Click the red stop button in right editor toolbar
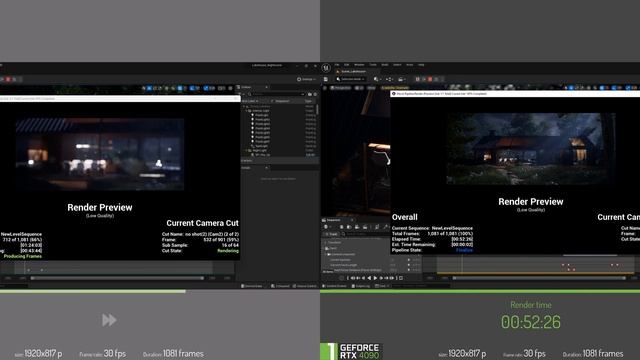 point(430,79)
